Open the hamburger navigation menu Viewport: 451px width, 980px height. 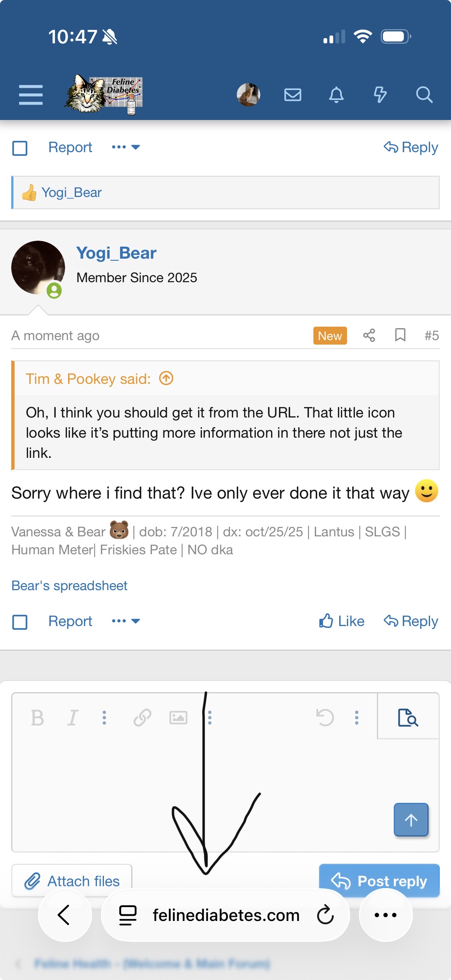tap(31, 95)
